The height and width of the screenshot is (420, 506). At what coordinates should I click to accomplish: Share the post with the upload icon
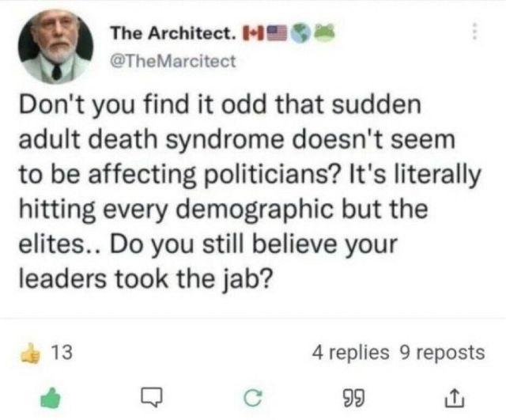click(455, 398)
